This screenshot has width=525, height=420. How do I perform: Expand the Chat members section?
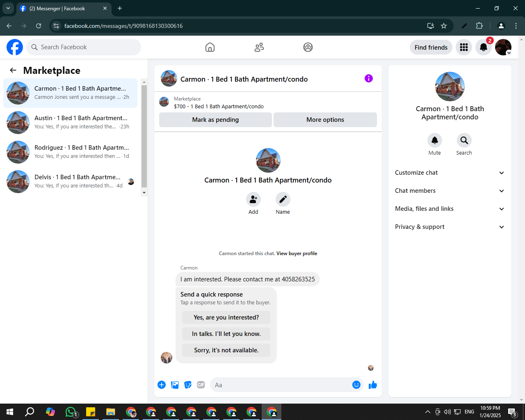tap(450, 191)
